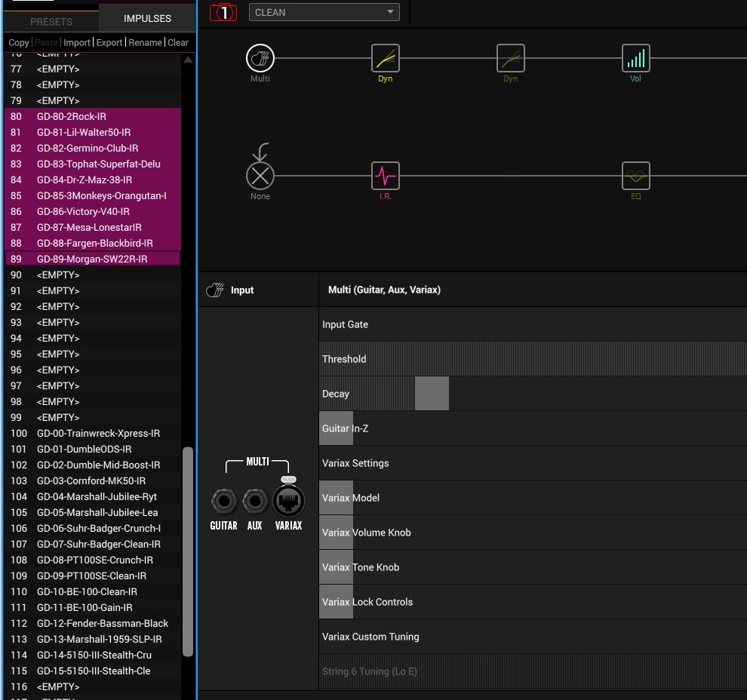
Task: Select impulse GD-01-DumbleODS-IR
Action: (x=92, y=449)
